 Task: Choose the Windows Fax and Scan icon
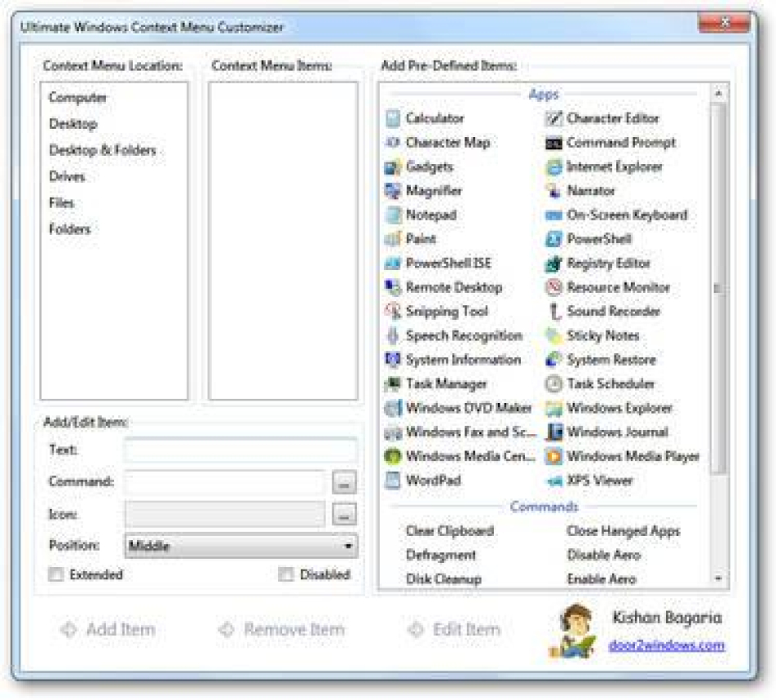pos(392,432)
